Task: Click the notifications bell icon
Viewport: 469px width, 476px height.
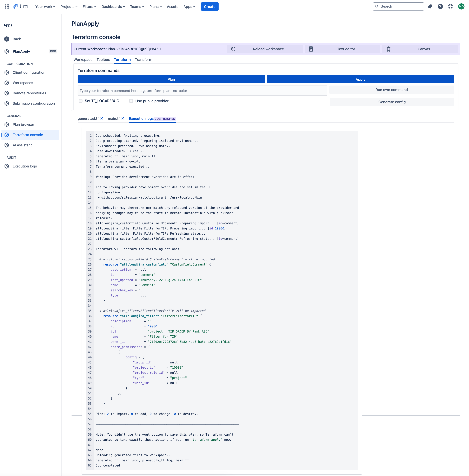Action: (430, 6)
